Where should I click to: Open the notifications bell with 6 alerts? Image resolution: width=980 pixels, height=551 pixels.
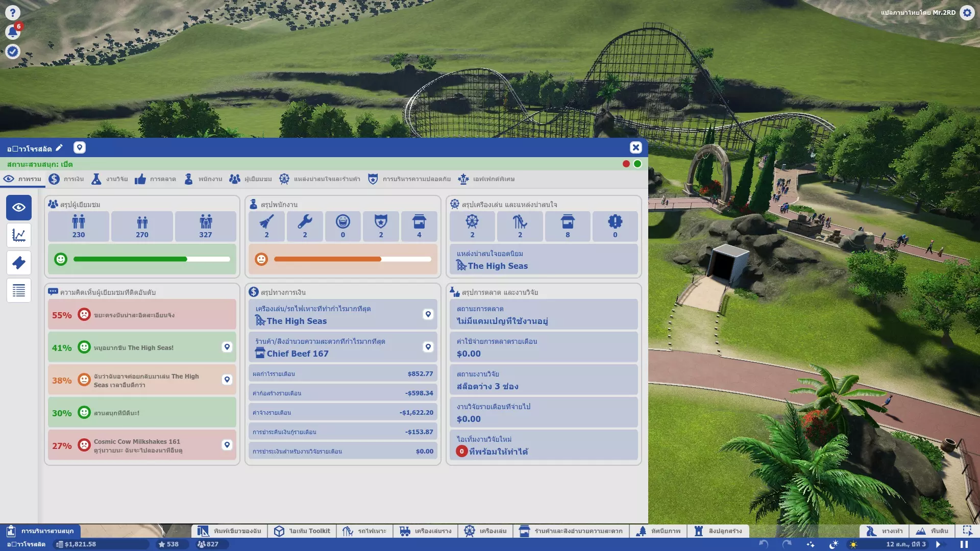(x=13, y=32)
